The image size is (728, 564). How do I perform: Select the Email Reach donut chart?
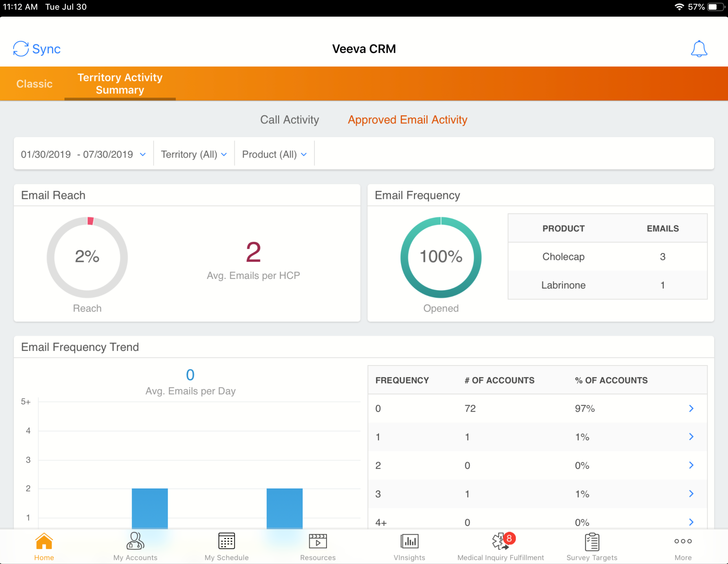(x=87, y=257)
